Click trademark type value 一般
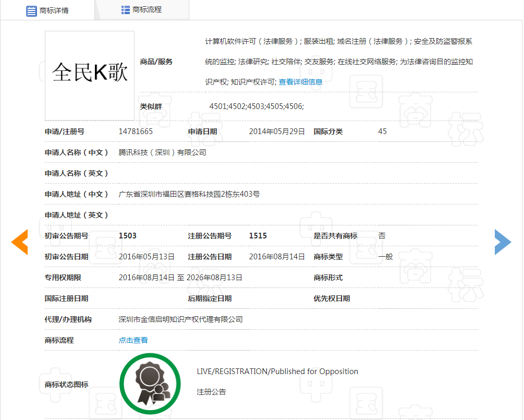 pos(385,257)
